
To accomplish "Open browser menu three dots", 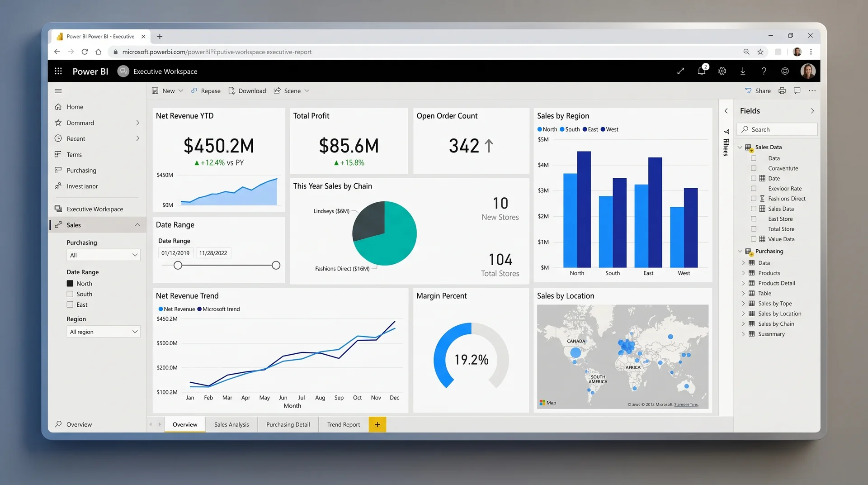I will (x=811, y=52).
